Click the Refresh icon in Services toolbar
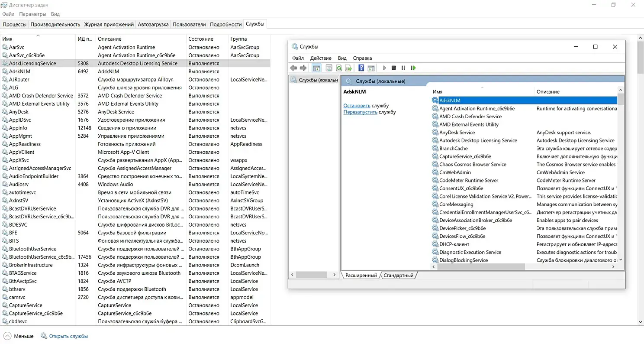Viewport: 644px width, 344px height. [x=339, y=68]
